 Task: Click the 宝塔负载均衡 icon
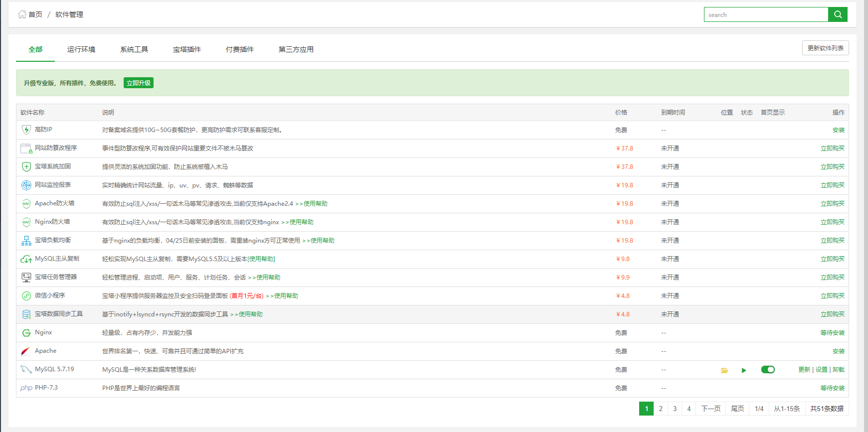(x=26, y=241)
